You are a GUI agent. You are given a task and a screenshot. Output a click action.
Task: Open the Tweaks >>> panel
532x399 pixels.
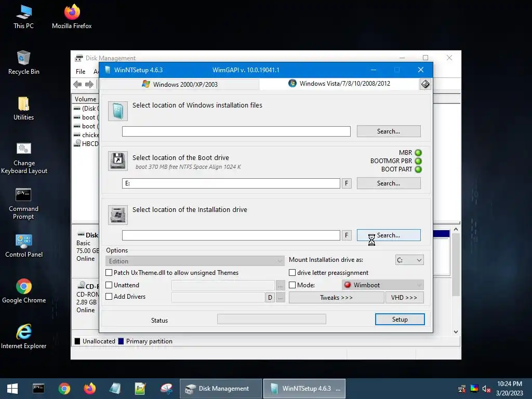336,298
